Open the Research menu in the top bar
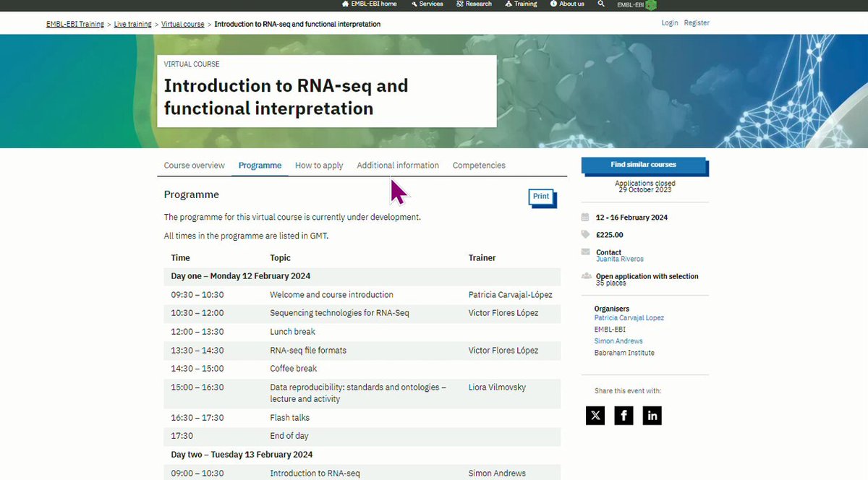The width and height of the screenshot is (868, 480). point(475,4)
